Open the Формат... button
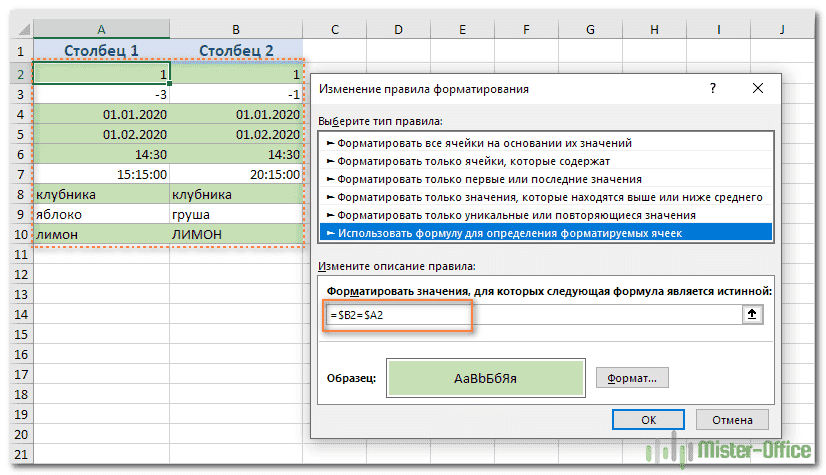Image resolution: width=826 pixels, height=475 pixels. coord(632,379)
